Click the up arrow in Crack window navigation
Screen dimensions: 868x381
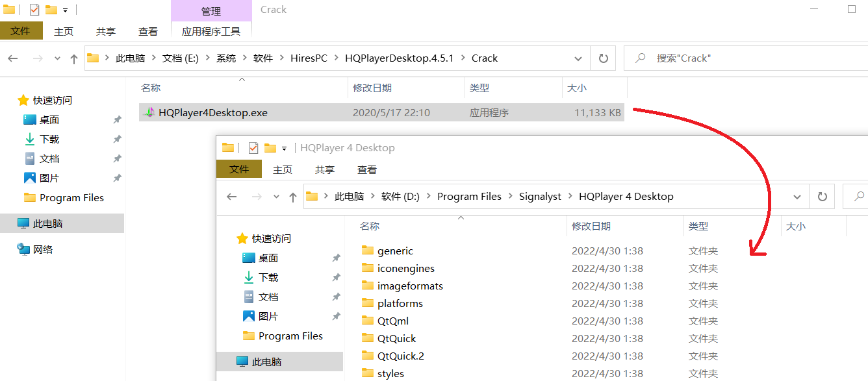pyautogui.click(x=74, y=58)
